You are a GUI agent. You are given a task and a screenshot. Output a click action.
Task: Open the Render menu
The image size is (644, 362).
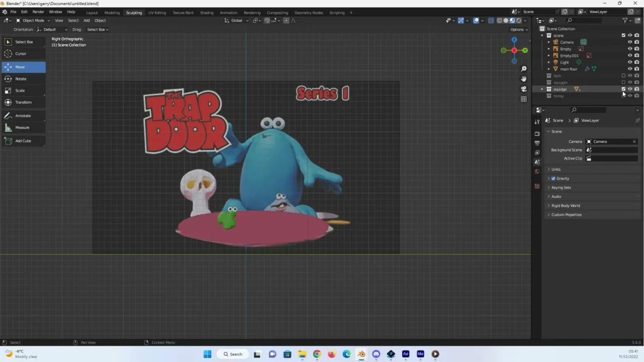38,12
